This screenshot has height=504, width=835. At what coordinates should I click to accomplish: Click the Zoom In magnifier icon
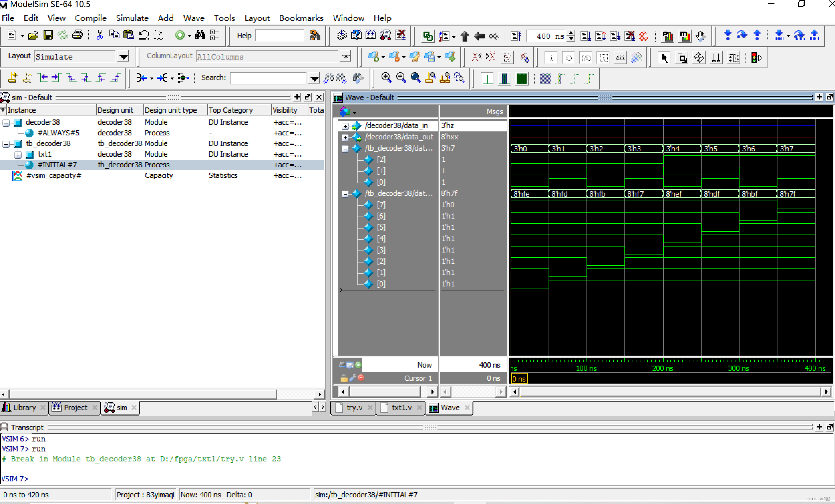[x=386, y=78]
